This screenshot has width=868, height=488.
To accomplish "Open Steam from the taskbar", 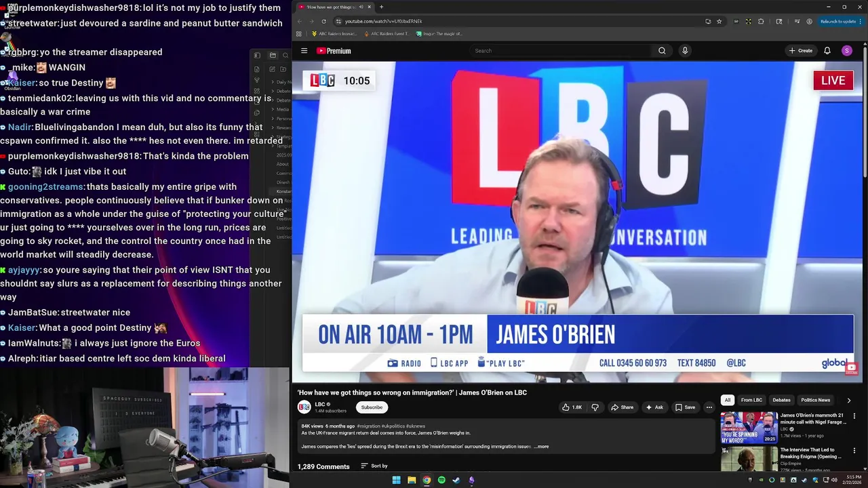I will pyautogui.click(x=456, y=480).
